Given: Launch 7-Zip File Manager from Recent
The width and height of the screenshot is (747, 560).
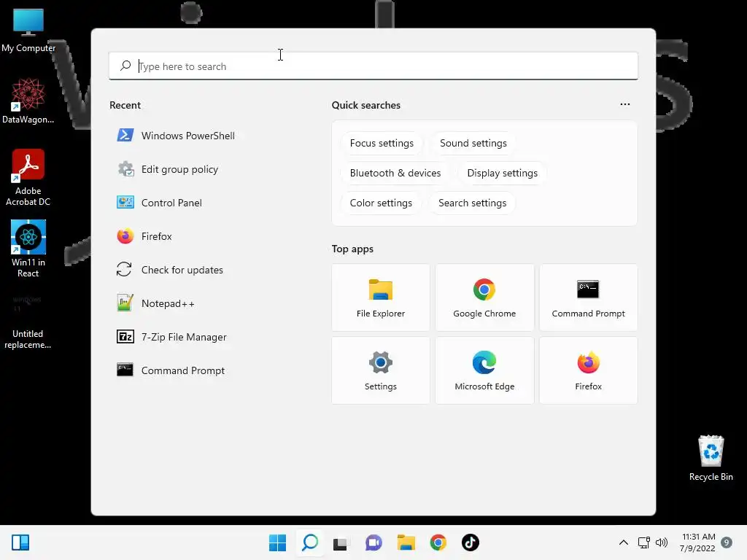Looking at the screenshot, I should point(171,337).
